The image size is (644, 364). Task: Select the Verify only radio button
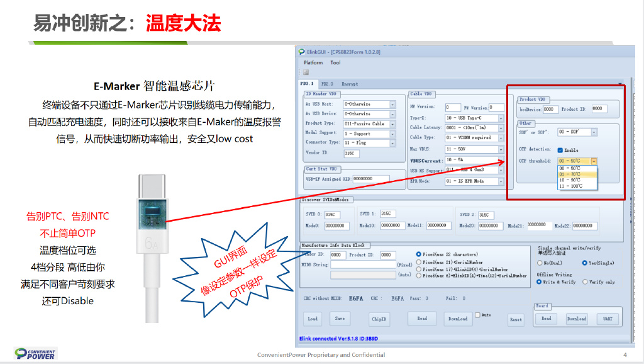[x=585, y=282]
